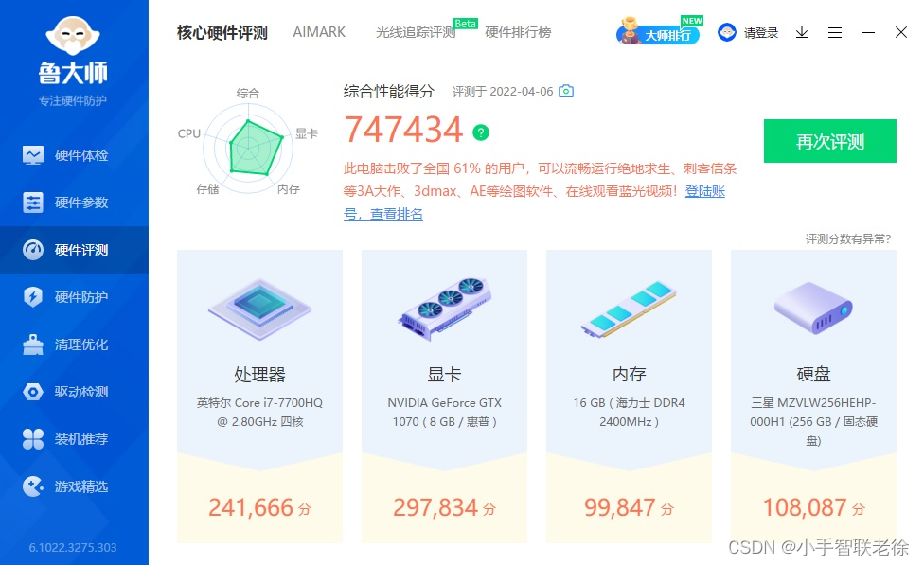The height and width of the screenshot is (565, 924).
Task: Open 驱动检测 in the sidebar
Action: [74, 392]
